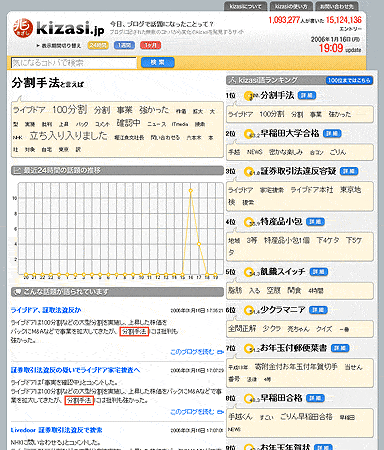Screen dimensions: 384x450
Task: Click icon in kizasi語ランキング header
Action: click(x=232, y=80)
